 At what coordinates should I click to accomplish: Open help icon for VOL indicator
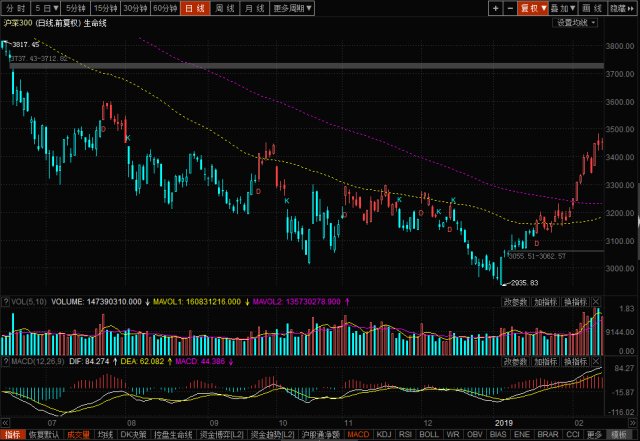coord(6,302)
